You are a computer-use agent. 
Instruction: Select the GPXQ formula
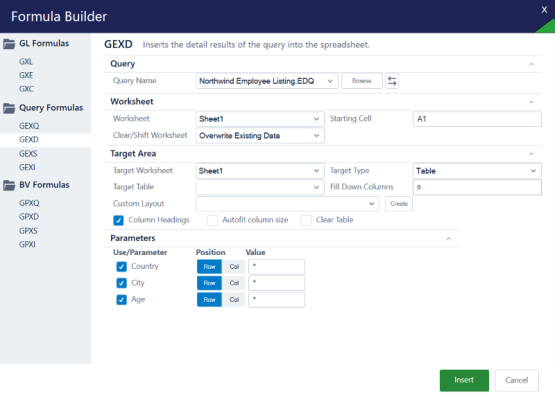tap(29, 203)
